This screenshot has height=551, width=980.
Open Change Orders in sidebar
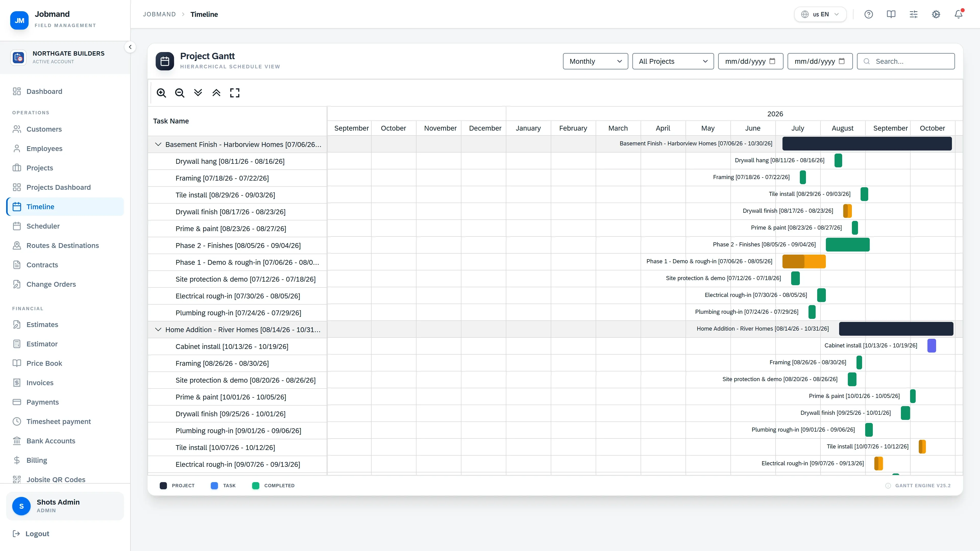(x=65, y=284)
